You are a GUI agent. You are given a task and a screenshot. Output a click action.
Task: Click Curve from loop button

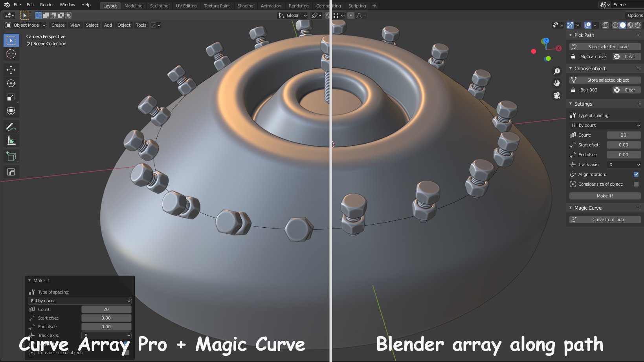click(604, 219)
